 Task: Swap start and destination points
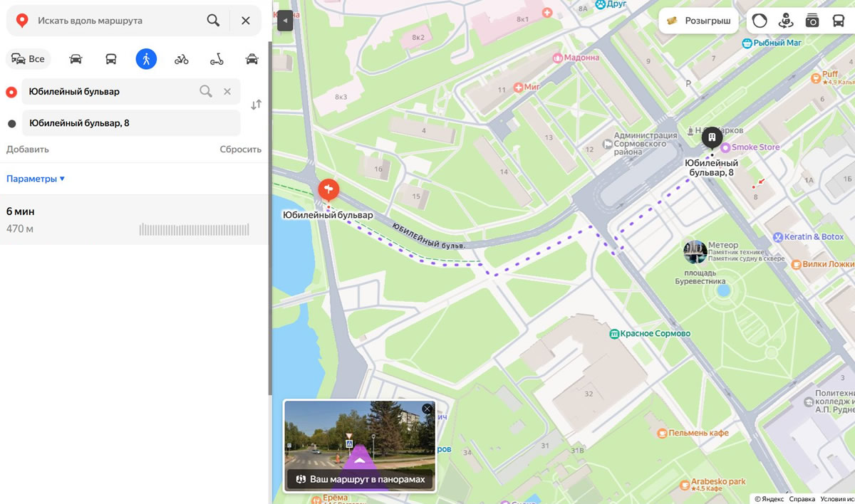(256, 105)
